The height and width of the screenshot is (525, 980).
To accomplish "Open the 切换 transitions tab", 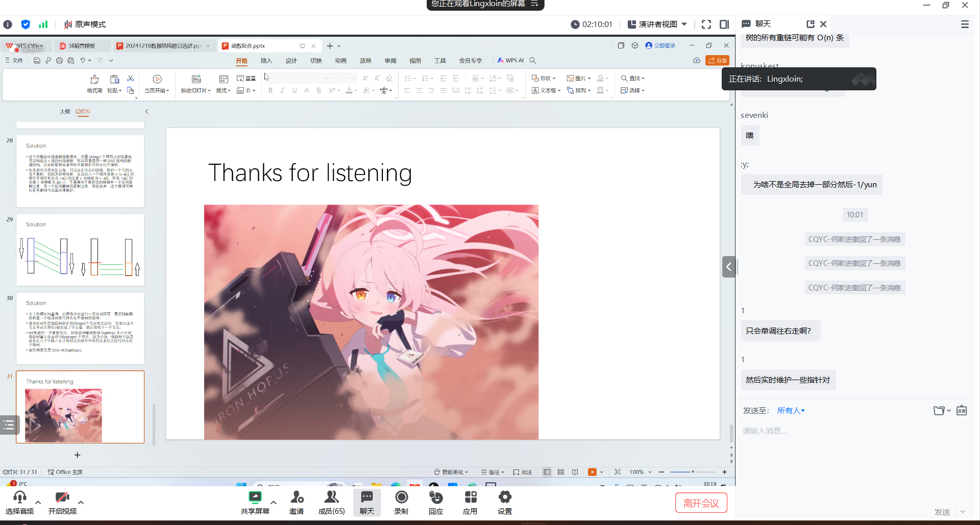I will (316, 60).
